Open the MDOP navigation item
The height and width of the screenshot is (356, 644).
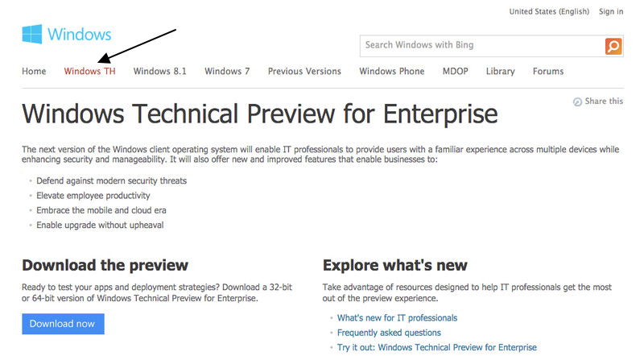455,71
